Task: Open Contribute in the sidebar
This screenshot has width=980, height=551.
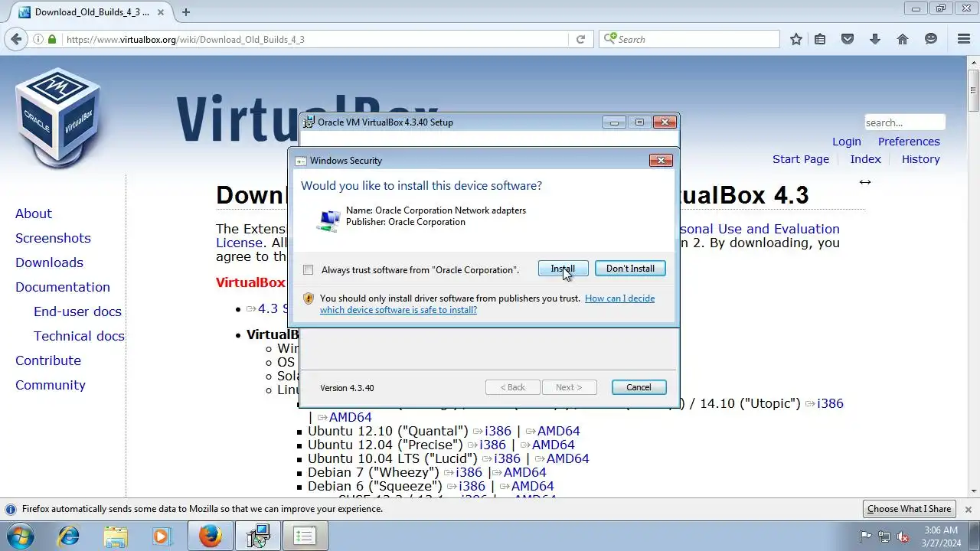Action: tap(48, 360)
